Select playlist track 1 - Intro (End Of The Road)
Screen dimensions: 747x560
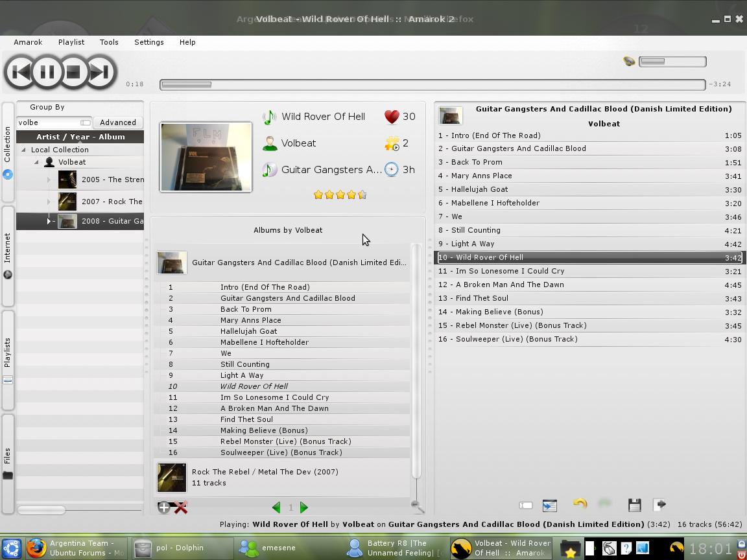pos(590,135)
